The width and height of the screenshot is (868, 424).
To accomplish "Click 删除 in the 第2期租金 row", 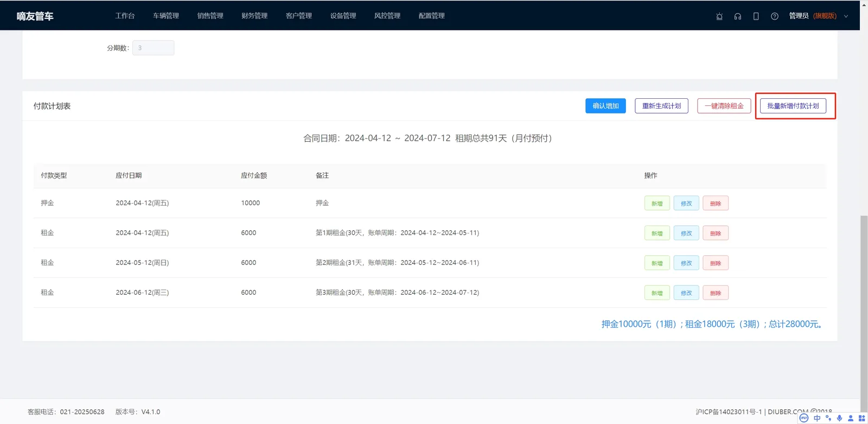I will [716, 263].
